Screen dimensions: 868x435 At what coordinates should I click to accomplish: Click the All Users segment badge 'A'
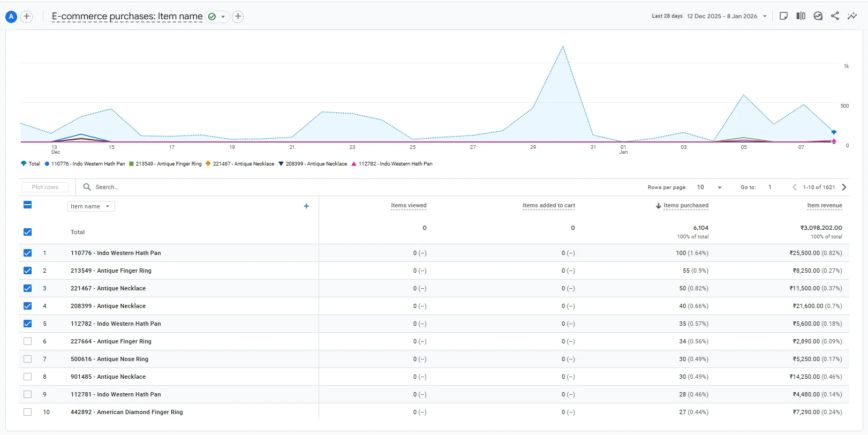[x=11, y=17]
